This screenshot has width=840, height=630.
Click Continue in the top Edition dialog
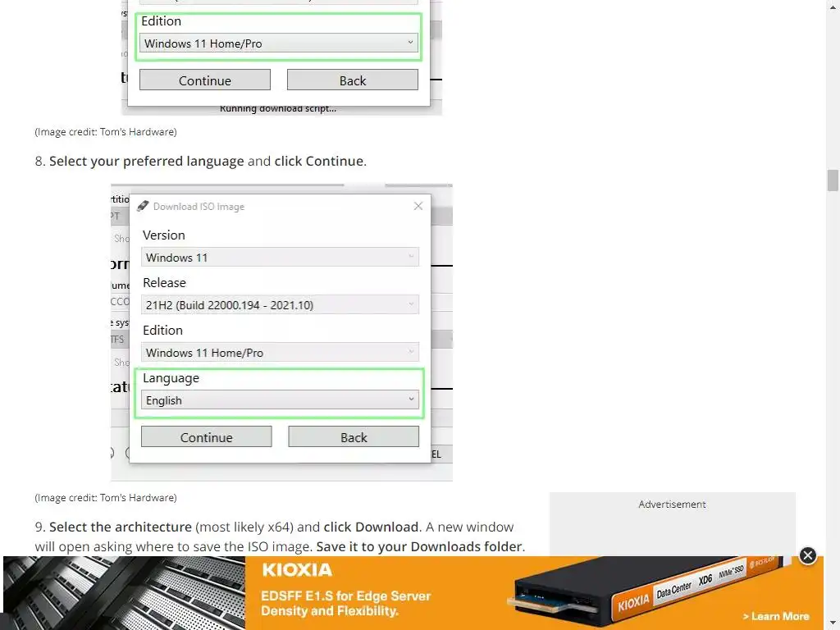point(204,80)
